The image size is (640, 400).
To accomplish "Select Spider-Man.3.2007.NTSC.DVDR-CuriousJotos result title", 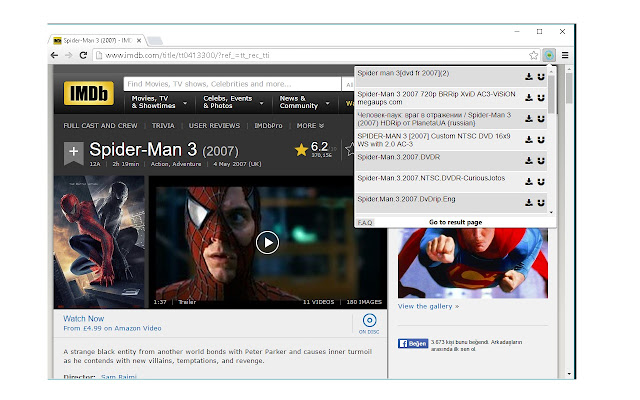I will pos(431,178).
